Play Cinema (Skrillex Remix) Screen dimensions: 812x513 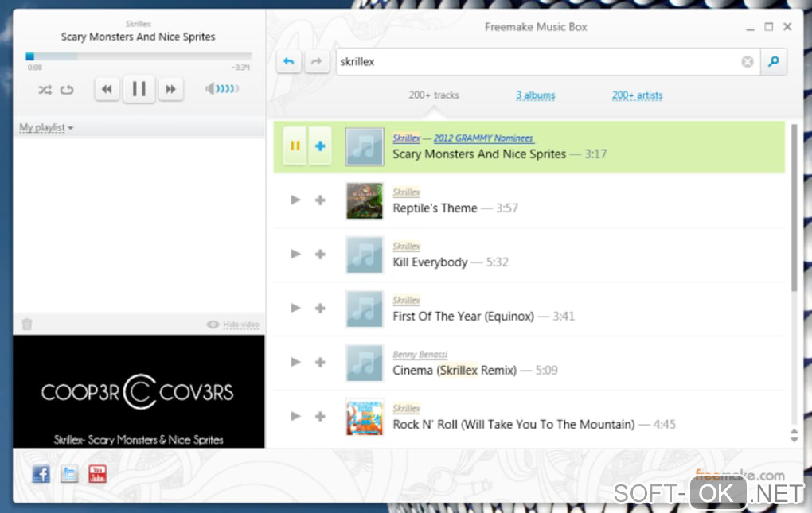[295, 362]
